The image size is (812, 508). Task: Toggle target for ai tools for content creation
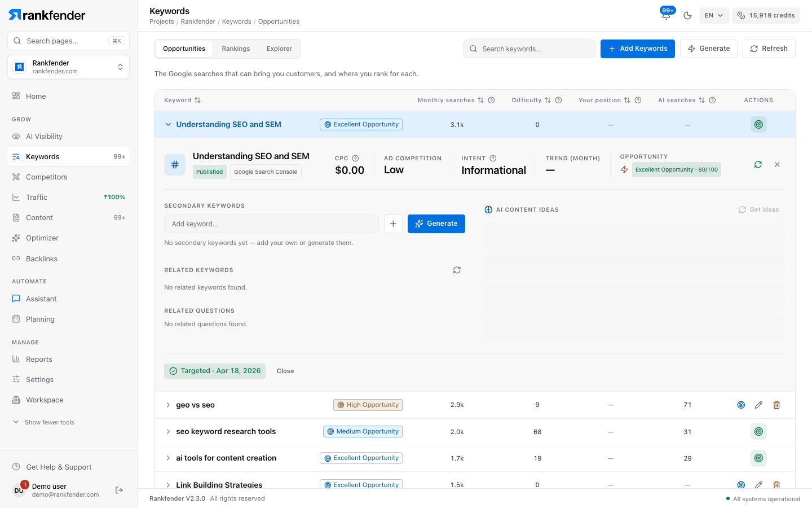(x=758, y=458)
